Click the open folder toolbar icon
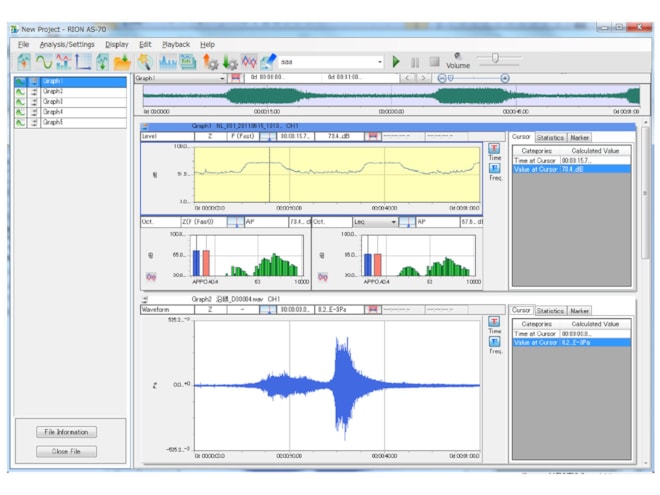 pos(122,62)
